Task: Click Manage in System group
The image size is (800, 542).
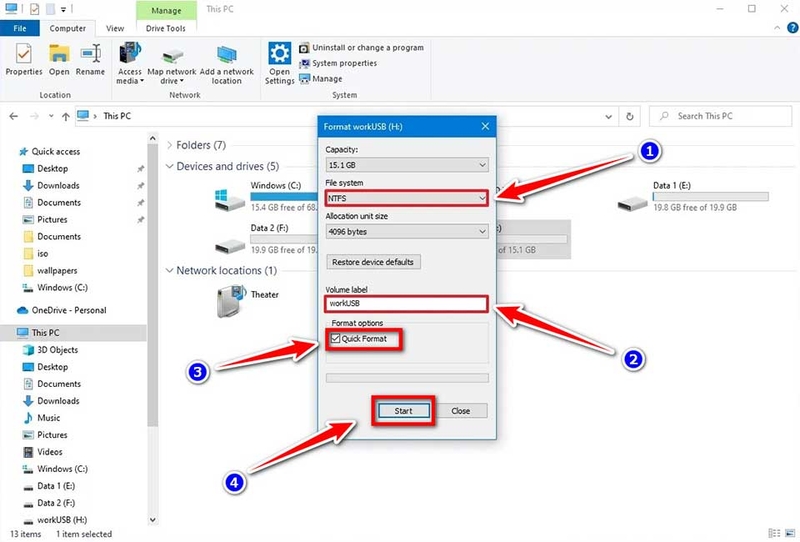Action: pos(321,79)
